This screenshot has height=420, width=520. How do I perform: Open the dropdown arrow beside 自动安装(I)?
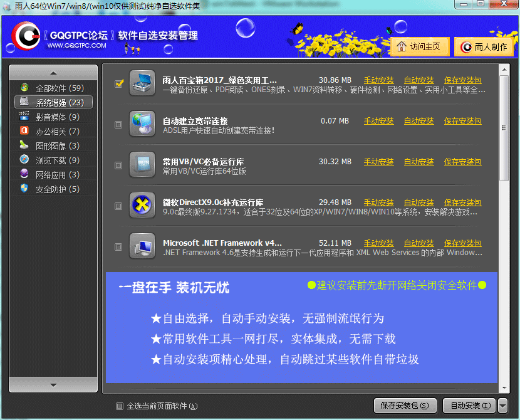[502, 406]
